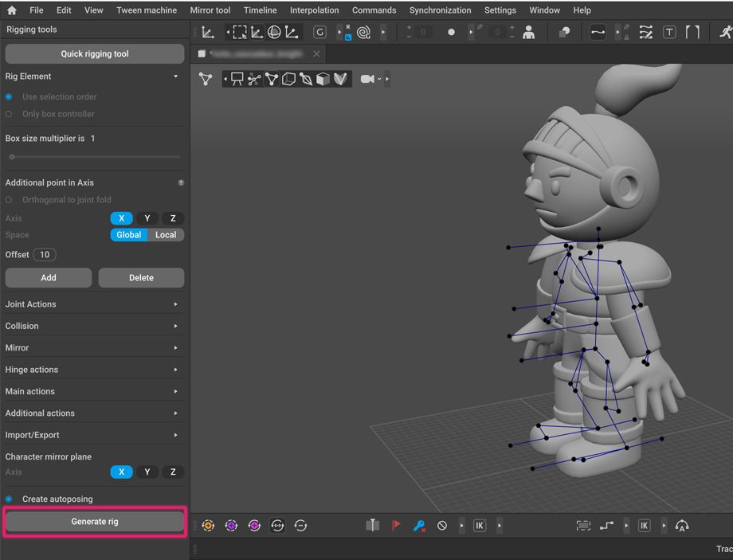Click the Quick rigging tool button
Image resolution: width=733 pixels, height=560 pixels.
(x=94, y=53)
